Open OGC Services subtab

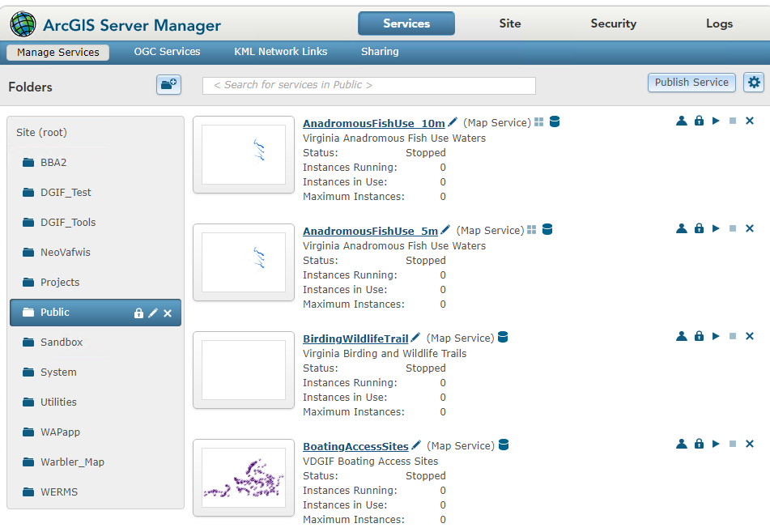coord(167,52)
